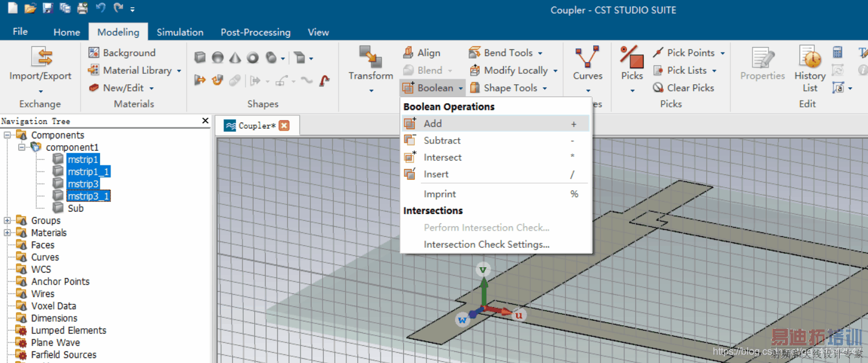This screenshot has height=363, width=868.
Task: Open the History List
Action: tap(810, 69)
